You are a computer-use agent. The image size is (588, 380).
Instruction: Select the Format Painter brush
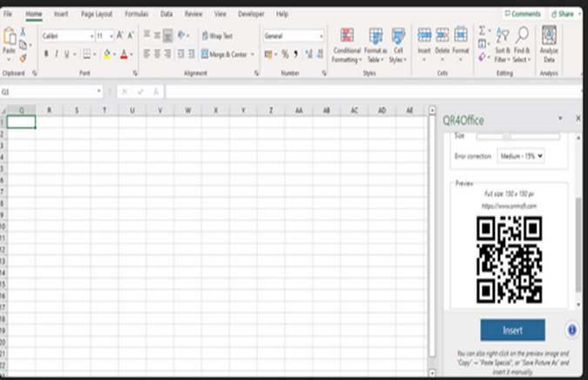23,58
